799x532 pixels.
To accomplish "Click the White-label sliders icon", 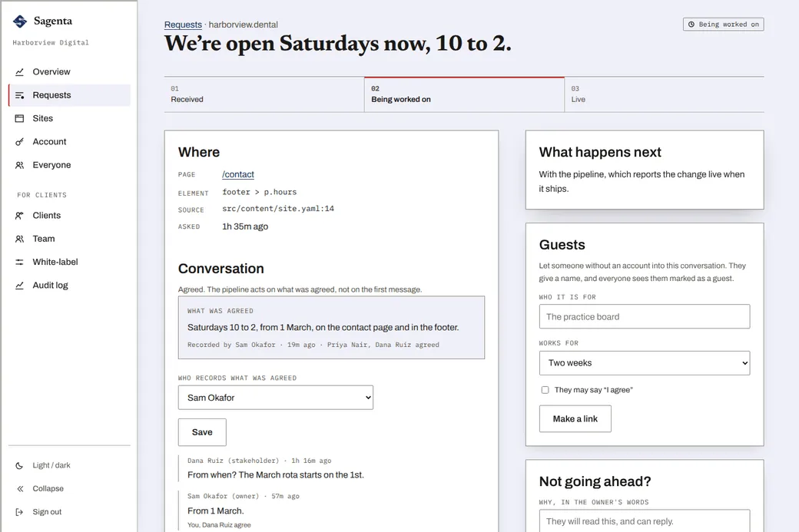I will click(x=19, y=263).
